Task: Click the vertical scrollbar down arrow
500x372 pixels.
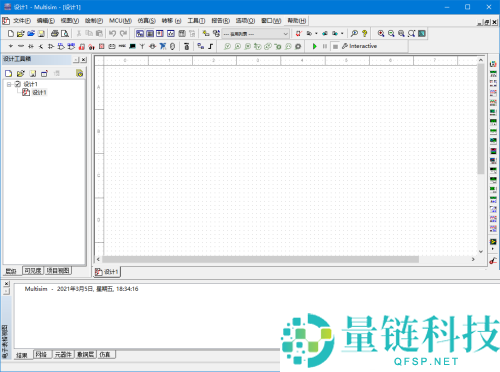Action: click(x=481, y=251)
